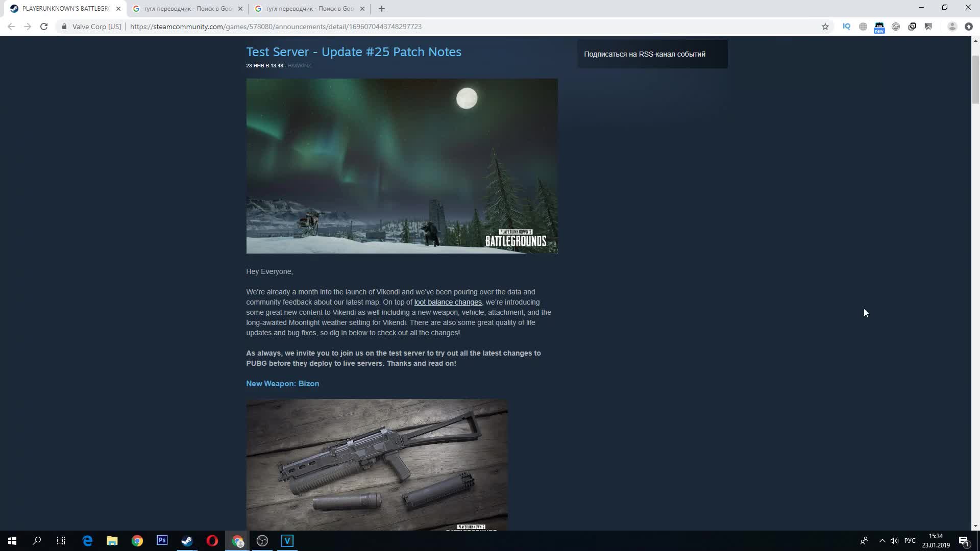Change keyboard language РУС
The height and width of the screenshot is (551, 980).
coord(910,541)
